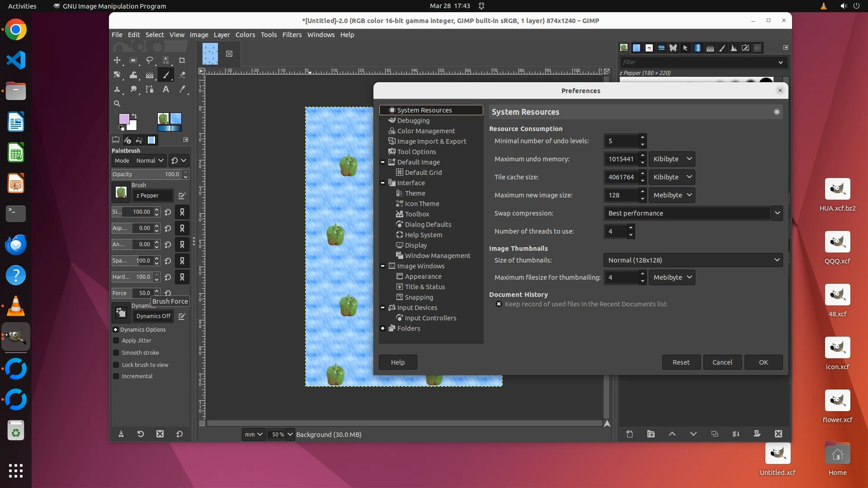Screen dimensions: 868x488
Task: Select the Free Select lasso tool
Action: point(150,60)
